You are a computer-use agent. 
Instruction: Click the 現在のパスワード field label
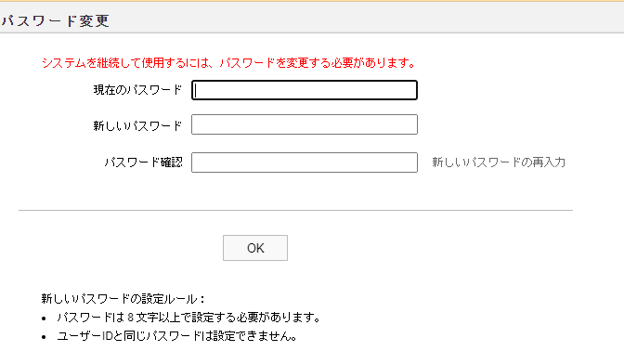[x=137, y=90]
